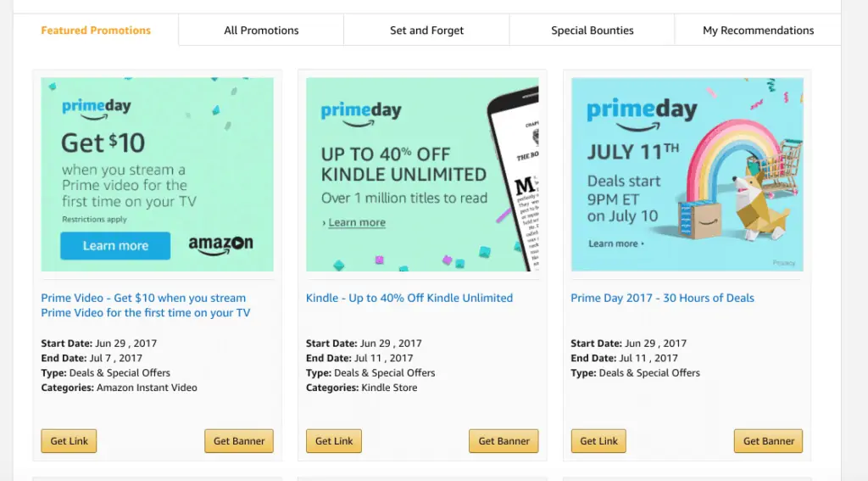This screenshot has width=868, height=481.
Task: Open the Special Bounties tab
Action: pyautogui.click(x=592, y=31)
